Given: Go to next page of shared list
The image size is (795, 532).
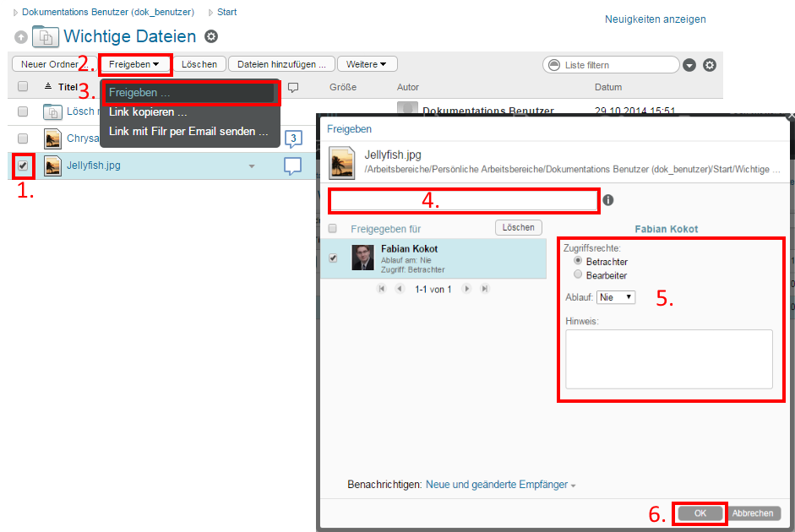Looking at the screenshot, I should tap(466, 289).
